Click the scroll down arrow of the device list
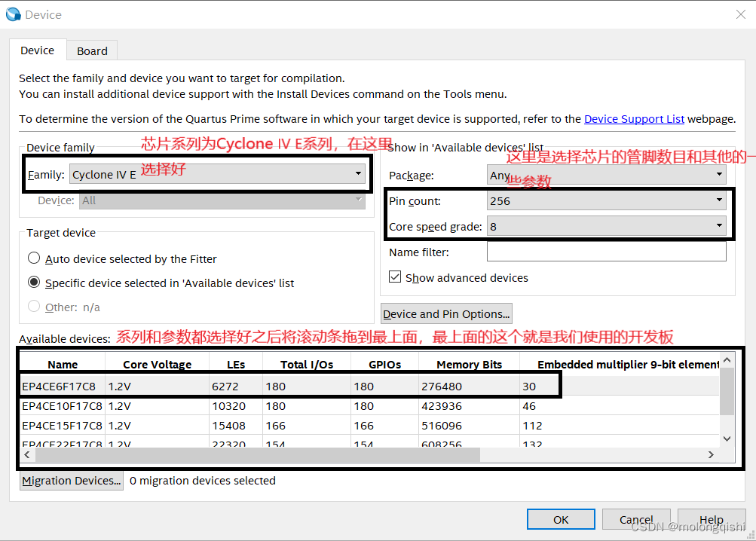The width and height of the screenshot is (756, 541). coord(727,439)
